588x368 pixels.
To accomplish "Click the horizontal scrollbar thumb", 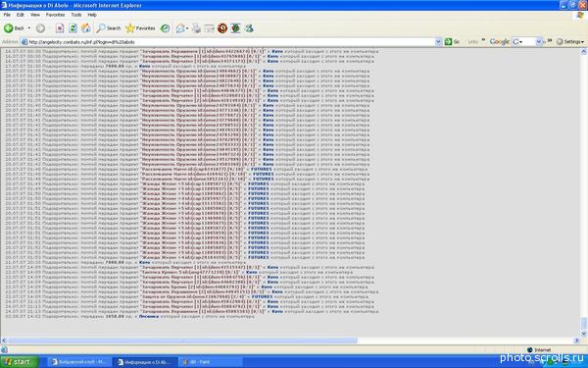I will (182, 341).
